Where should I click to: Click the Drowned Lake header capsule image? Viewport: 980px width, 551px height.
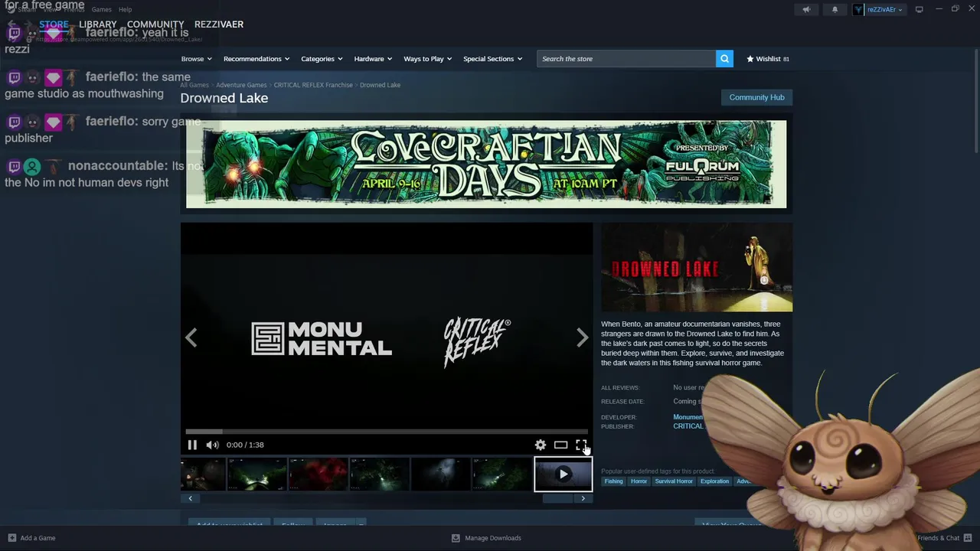pyautogui.click(x=697, y=268)
